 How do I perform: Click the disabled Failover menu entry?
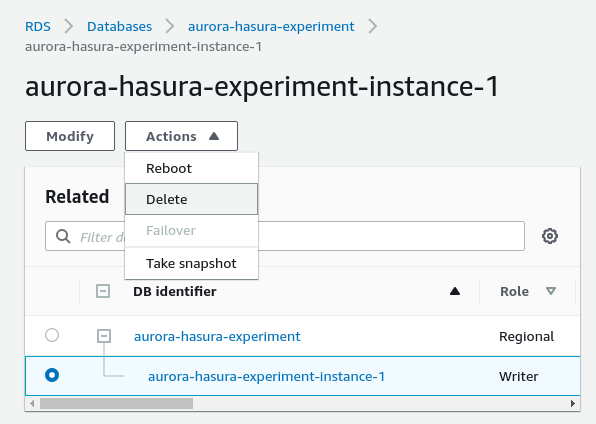point(192,230)
